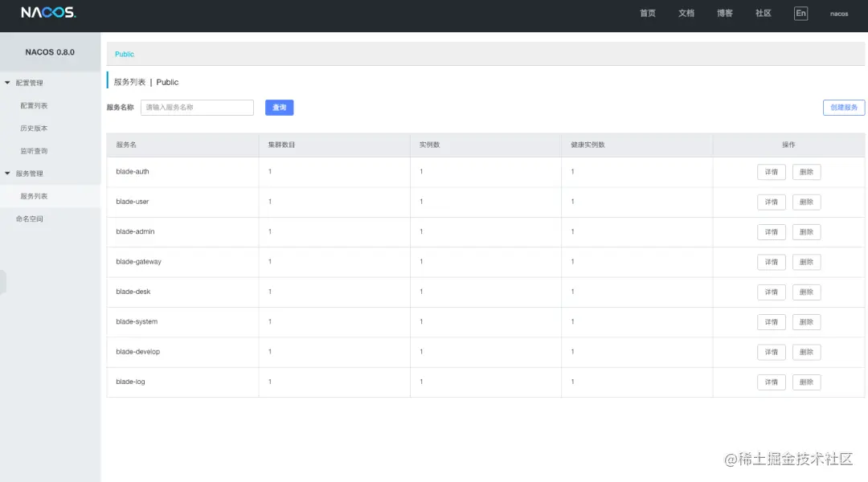Click 删除 for blade-desk
The image size is (868, 482).
click(806, 292)
